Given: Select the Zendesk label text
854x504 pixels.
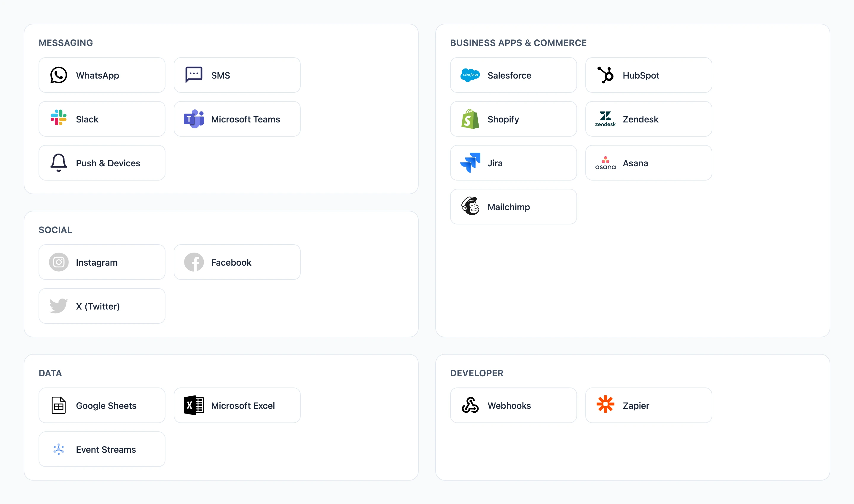Looking at the screenshot, I should pyautogui.click(x=640, y=119).
